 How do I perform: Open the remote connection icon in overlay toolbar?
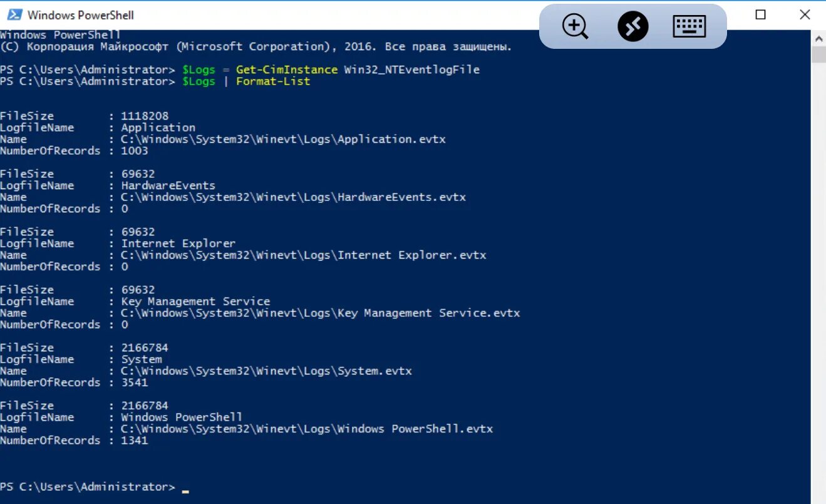tap(632, 27)
